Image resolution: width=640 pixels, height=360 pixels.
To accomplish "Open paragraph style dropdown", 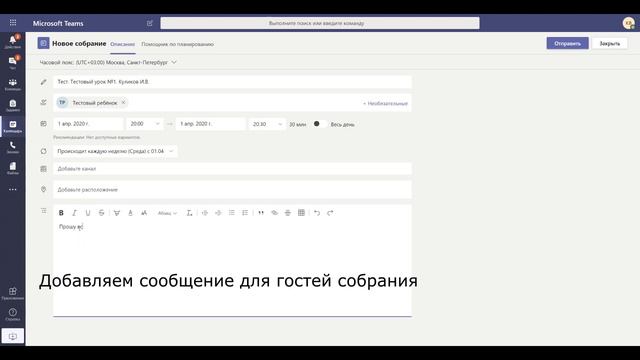I will (167, 213).
